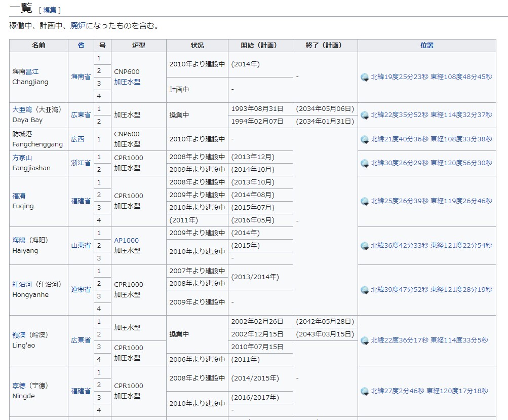Viewport: 508px width, 420px height.
Task: Open the 廃炉 link in intro sentence
Action: [77, 25]
